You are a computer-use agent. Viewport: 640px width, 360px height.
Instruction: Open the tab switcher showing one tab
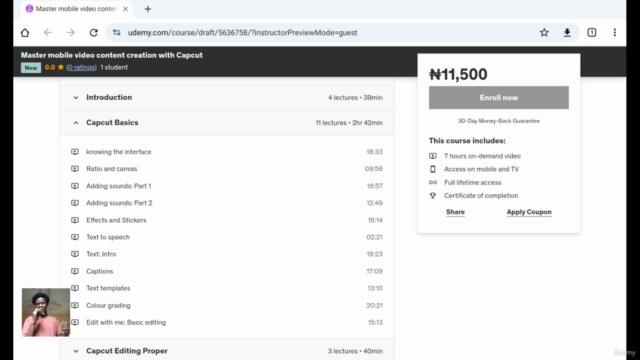pyautogui.click(x=591, y=33)
